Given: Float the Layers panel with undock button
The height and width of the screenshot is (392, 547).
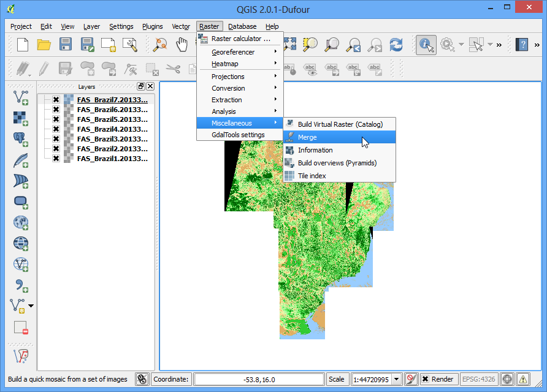Looking at the screenshot, I should tap(141, 86).
